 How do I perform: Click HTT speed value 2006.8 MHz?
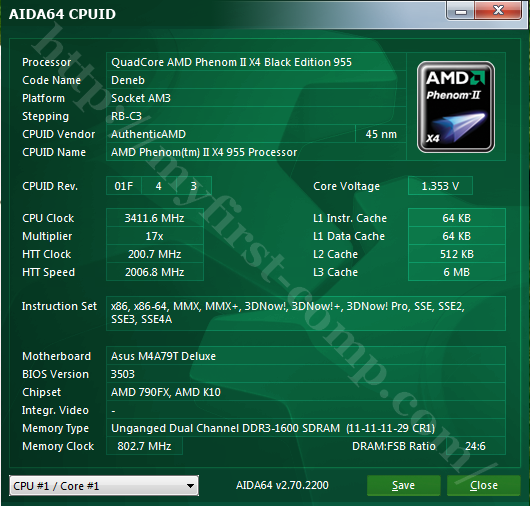coord(155,272)
